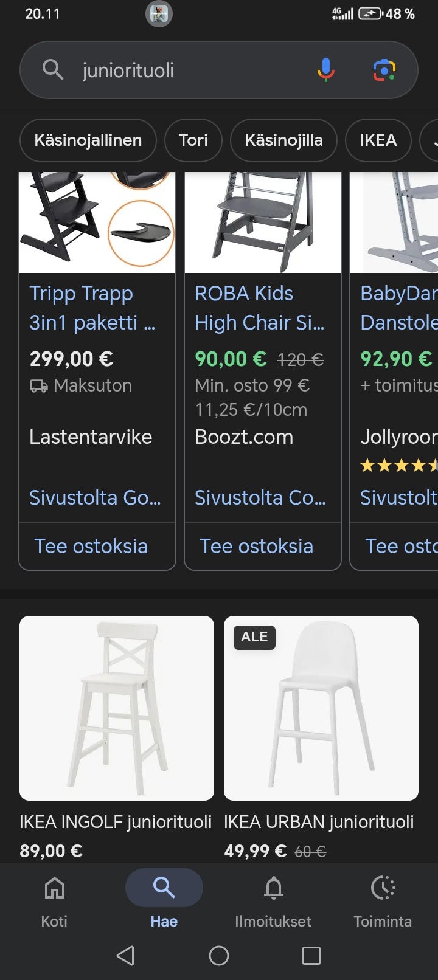Open IKEA INGOLF juniorituoli image

[117, 708]
